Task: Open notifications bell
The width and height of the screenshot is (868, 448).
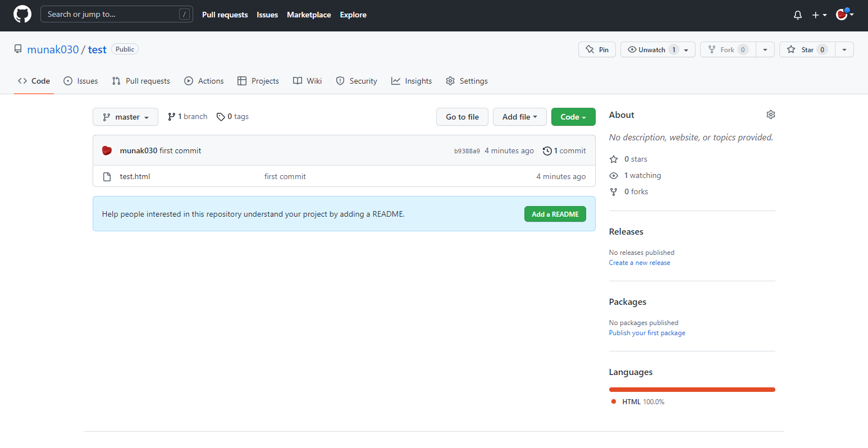Action: coord(798,15)
